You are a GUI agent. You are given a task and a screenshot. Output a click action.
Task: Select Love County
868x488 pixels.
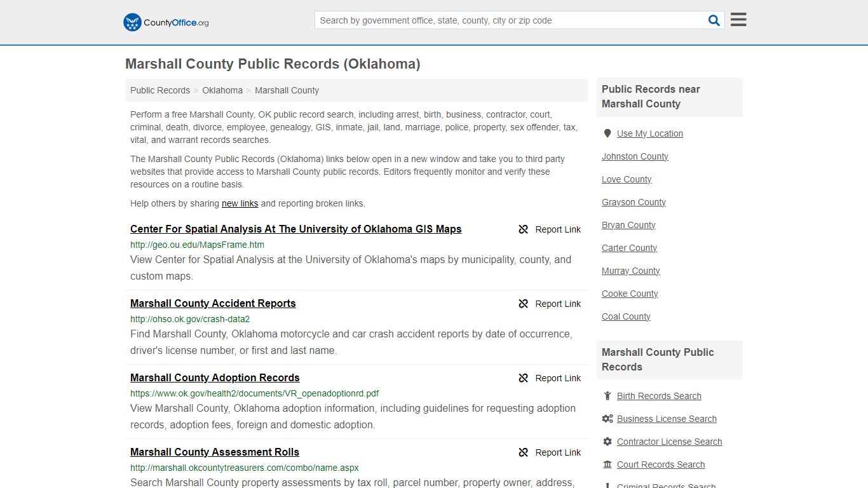point(627,179)
